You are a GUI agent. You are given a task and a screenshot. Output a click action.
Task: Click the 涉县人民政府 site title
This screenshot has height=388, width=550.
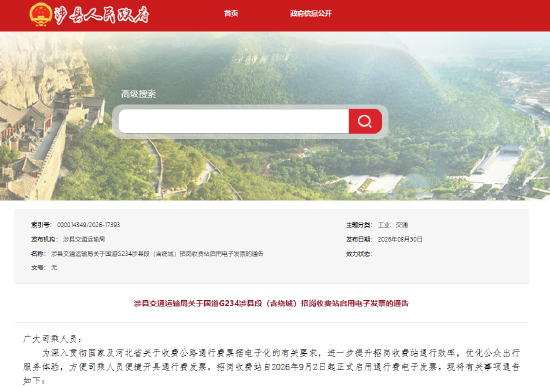click(x=102, y=15)
